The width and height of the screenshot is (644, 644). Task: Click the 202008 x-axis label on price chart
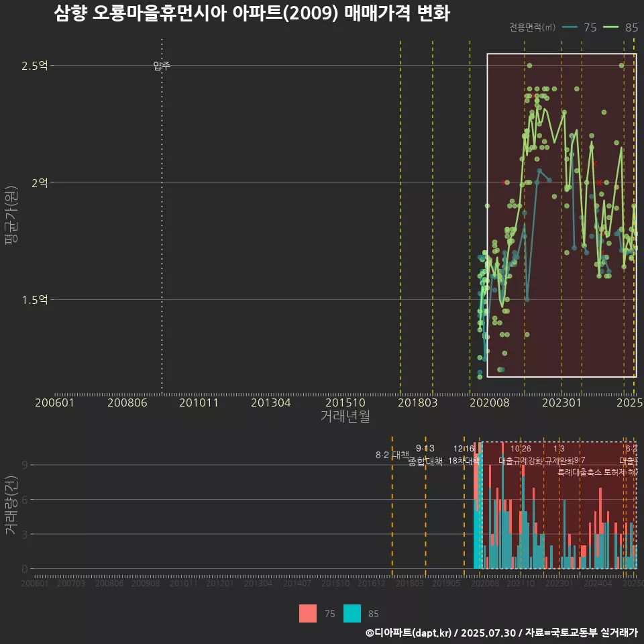tap(490, 402)
